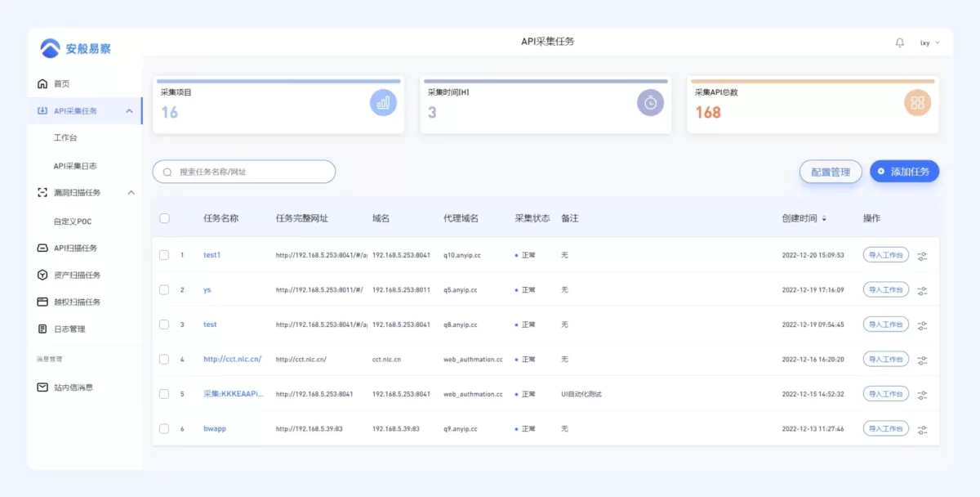980x497 pixels.
Task: Click the API采集任务 sidebar icon
Action: (x=42, y=110)
